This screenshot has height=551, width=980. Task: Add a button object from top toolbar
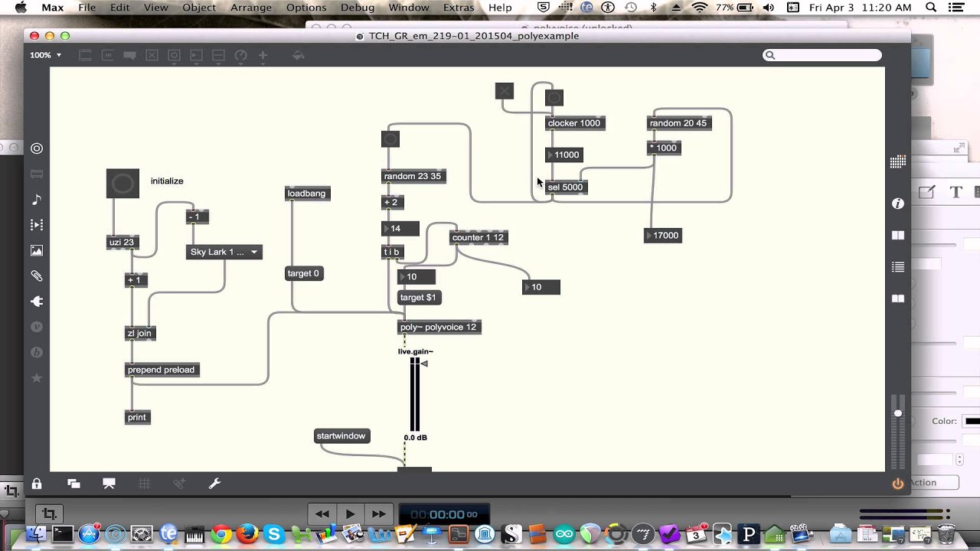click(174, 55)
